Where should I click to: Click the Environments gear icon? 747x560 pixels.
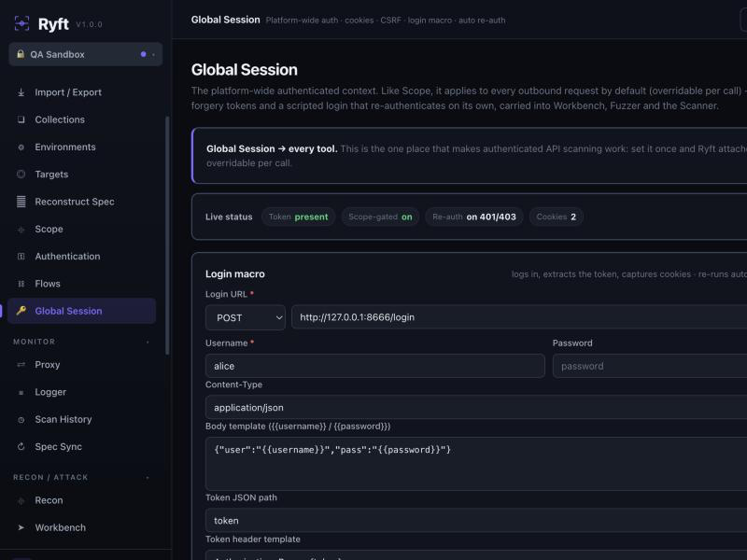tap(21, 147)
